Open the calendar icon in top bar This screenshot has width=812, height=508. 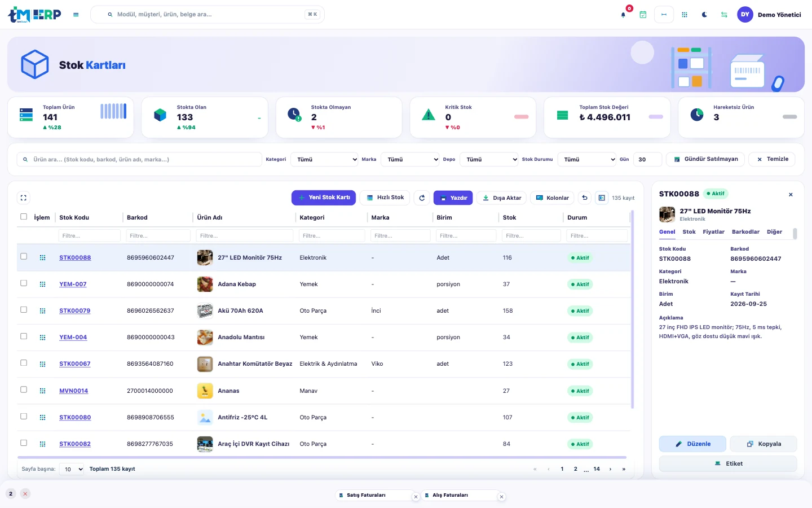point(643,15)
